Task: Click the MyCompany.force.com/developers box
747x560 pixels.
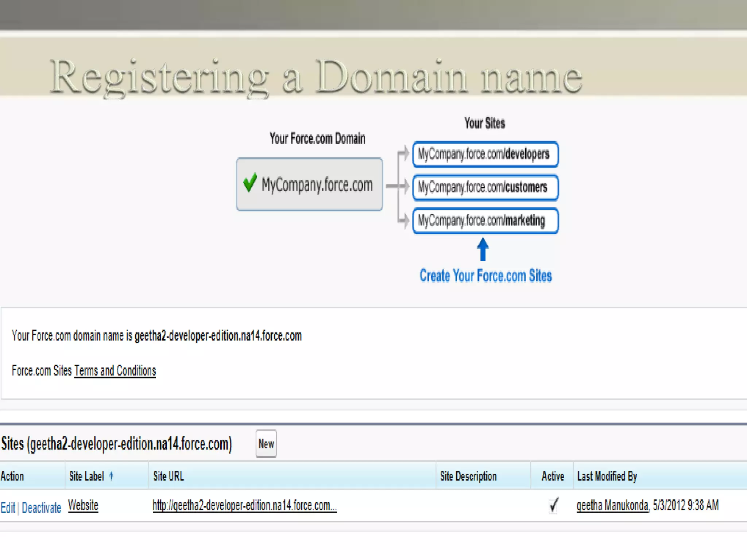Action: pos(485,154)
